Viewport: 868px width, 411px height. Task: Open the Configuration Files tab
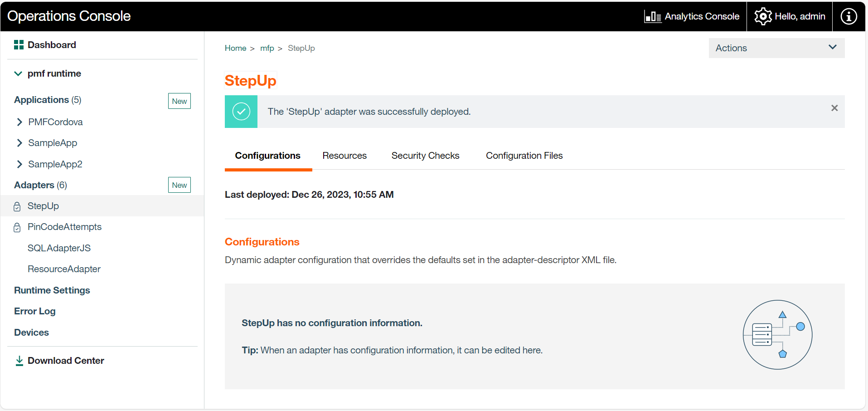524,156
